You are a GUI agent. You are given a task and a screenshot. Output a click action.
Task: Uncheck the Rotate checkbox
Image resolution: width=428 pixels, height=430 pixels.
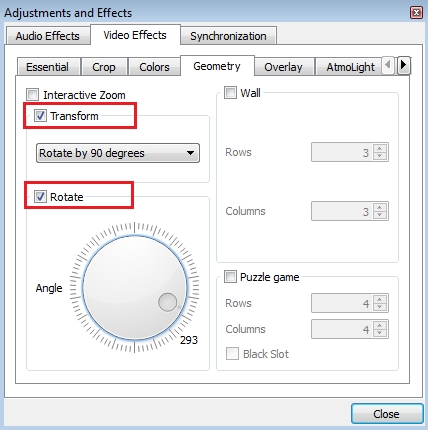click(x=40, y=197)
